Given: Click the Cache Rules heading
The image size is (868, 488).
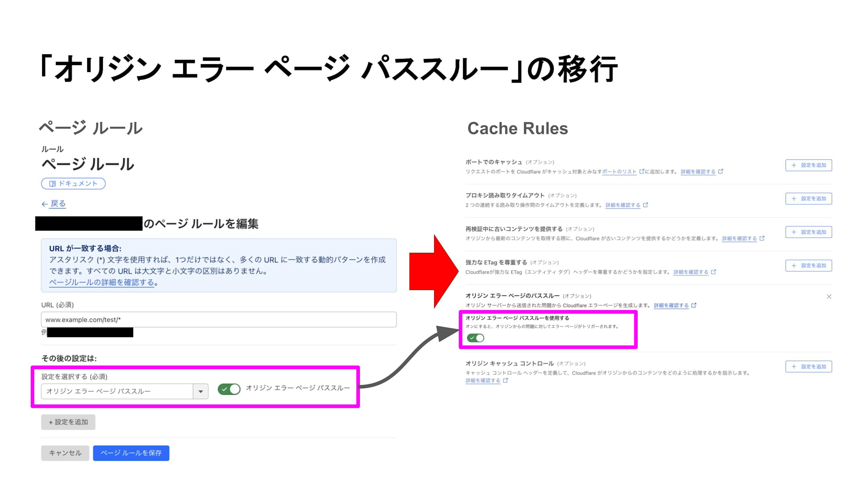Looking at the screenshot, I should (517, 128).
